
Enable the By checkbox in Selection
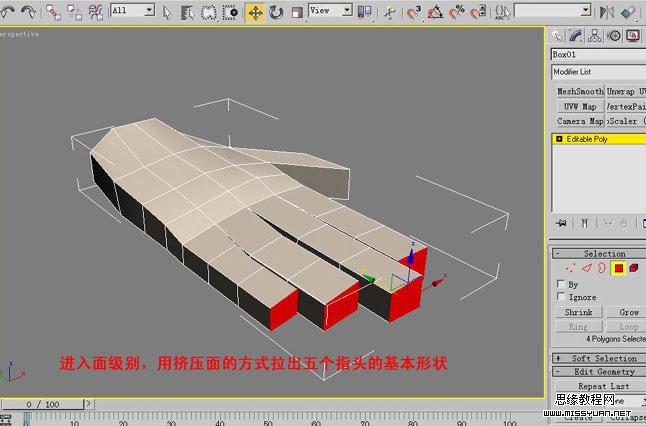coord(561,284)
